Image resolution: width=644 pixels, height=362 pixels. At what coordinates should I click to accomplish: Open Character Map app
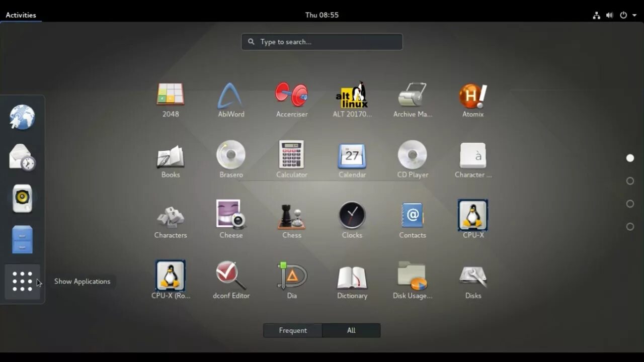[x=473, y=160]
